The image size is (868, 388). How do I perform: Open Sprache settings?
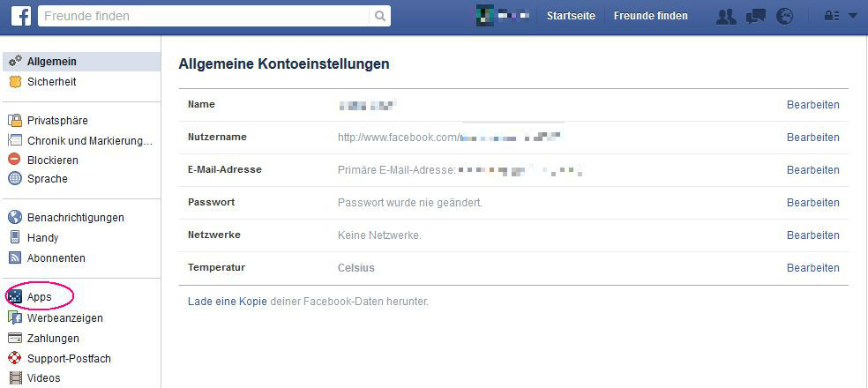coord(47,179)
